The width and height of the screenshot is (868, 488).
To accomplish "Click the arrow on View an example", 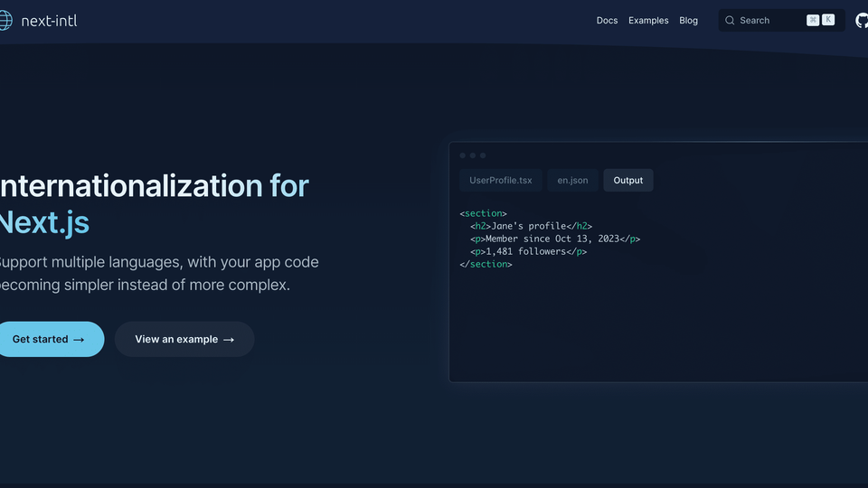I will pyautogui.click(x=229, y=340).
